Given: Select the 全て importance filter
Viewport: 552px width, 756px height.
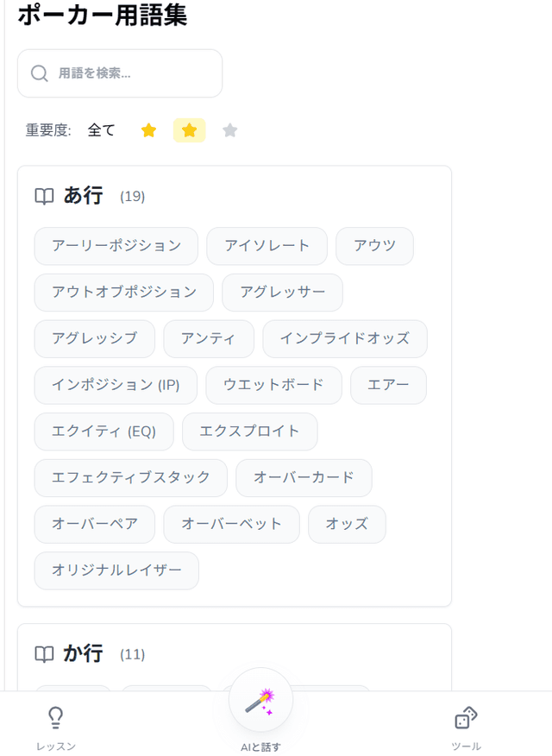Looking at the screenshot, I should [x=101, y=130].
